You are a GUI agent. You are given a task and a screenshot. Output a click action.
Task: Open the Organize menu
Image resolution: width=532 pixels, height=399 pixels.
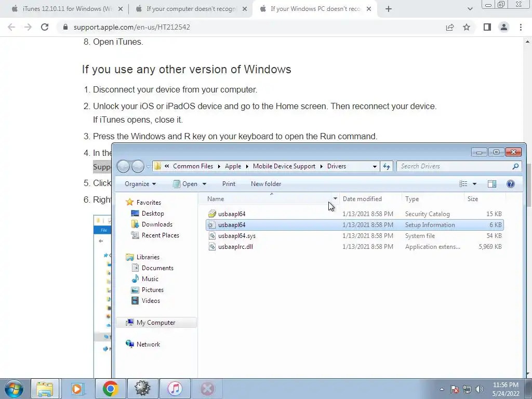140,184
